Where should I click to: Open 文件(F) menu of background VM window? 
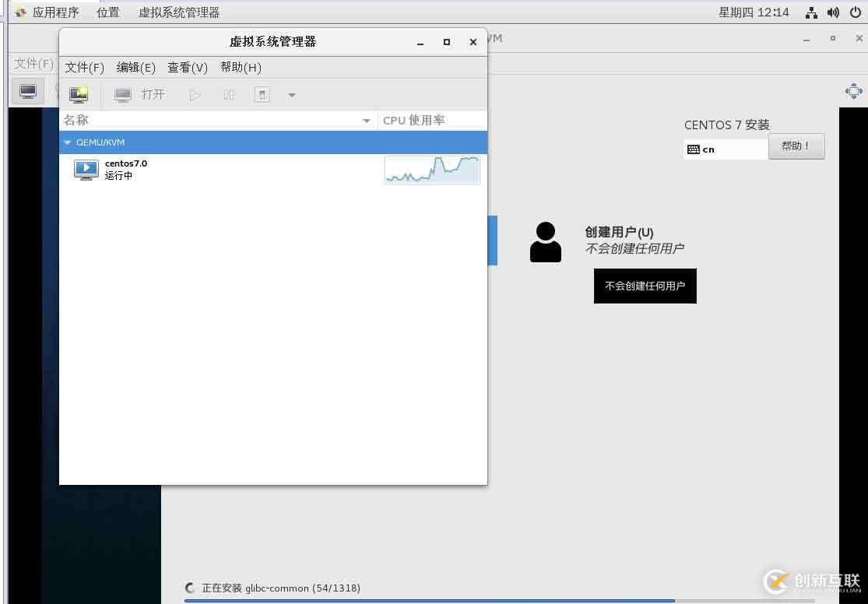33,64
